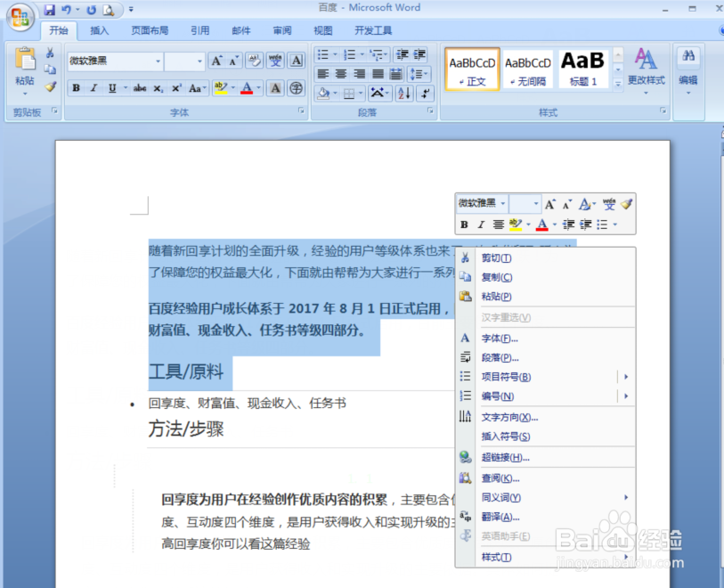724x588 pixels.
Task: Apply the 标题 1 style from the gallery
Action: coord(582,67)
